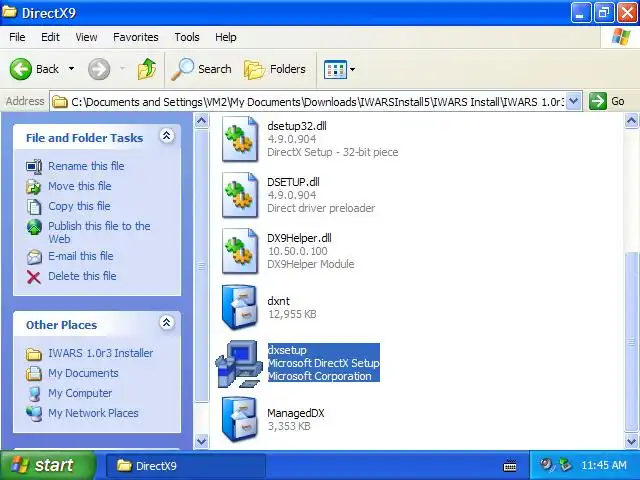Open the View menu

(86, 37)
